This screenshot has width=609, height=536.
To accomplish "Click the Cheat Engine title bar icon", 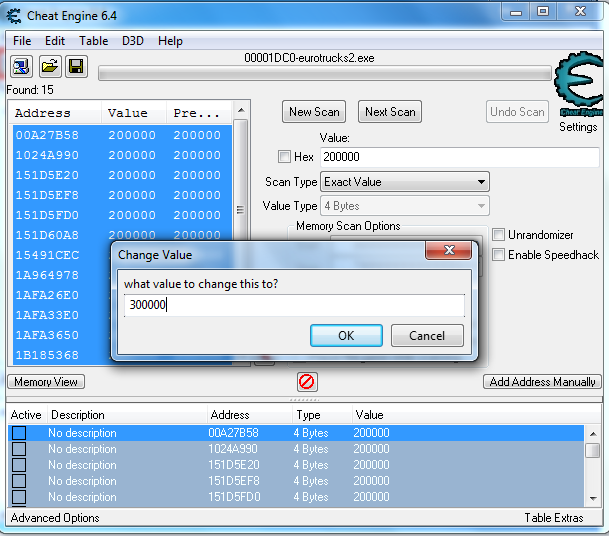I will 14,12.
